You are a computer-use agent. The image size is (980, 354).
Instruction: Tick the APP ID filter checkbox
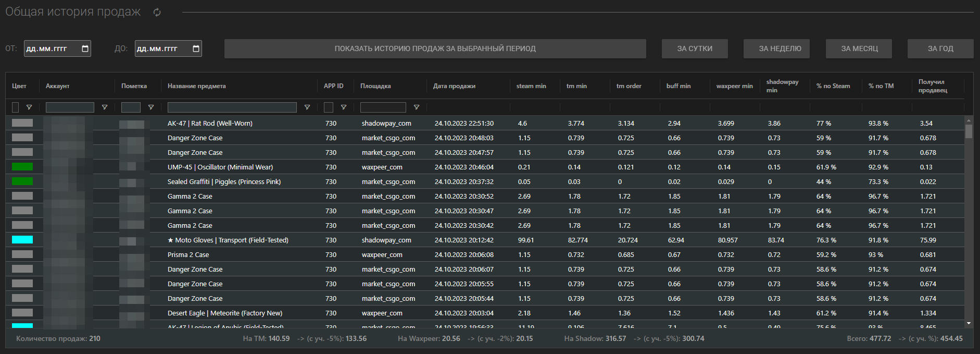329,107
